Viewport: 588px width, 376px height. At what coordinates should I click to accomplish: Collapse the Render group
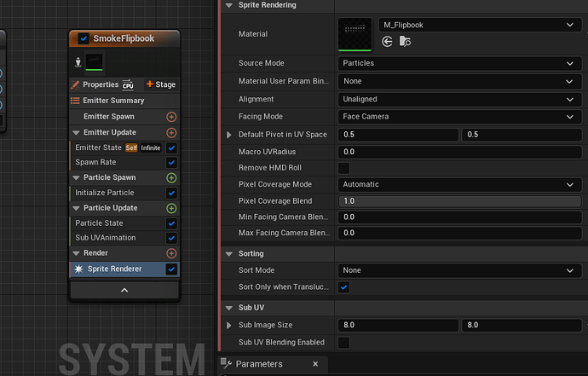tap(76, 253)
